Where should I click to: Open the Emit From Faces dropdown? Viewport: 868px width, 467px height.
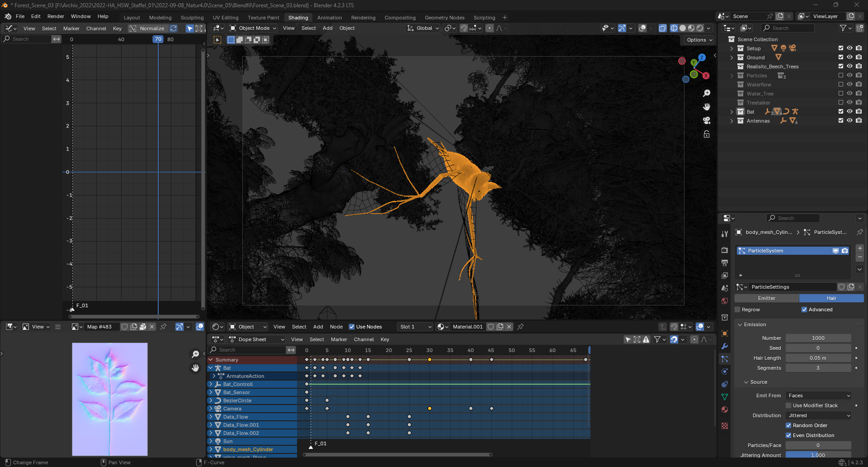point(818,396)
